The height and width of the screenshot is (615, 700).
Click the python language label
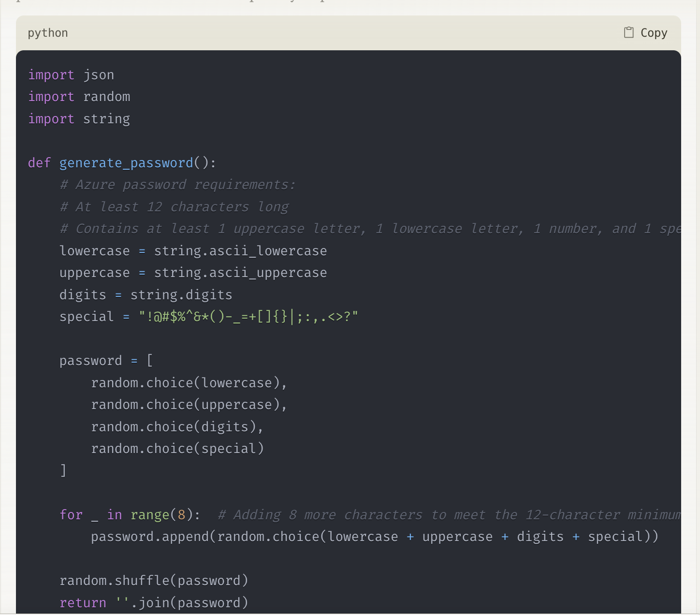point(48,33)
